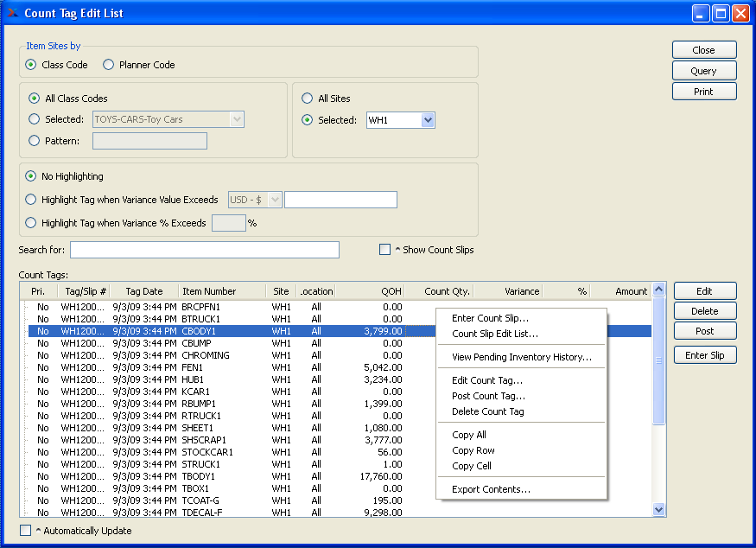Open the USD currency dropdown
Screen dimensions: 756x548
[275, 200]
